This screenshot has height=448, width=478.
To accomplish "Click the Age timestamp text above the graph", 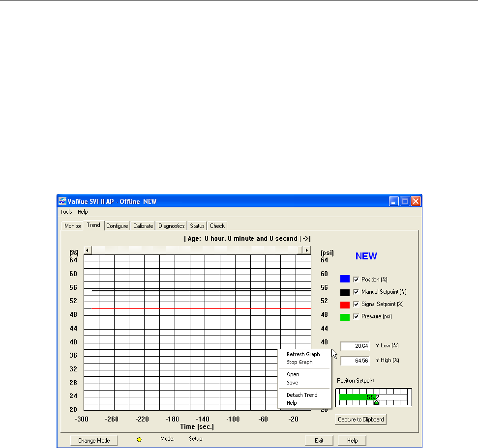I will point(247,238).
